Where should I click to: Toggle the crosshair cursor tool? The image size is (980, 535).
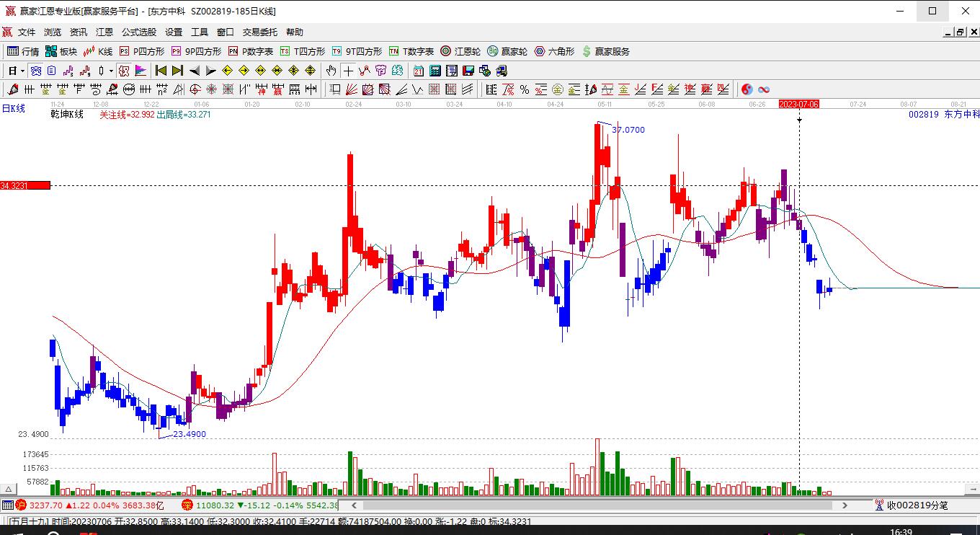(349, 71)
